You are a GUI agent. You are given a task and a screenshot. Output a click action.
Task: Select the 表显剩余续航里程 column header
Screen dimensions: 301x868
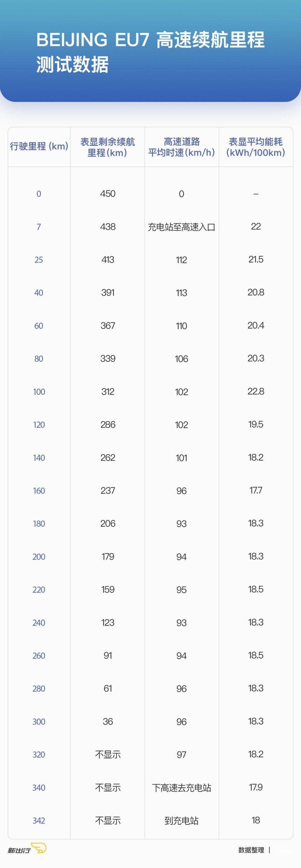(x=107, y=147)
